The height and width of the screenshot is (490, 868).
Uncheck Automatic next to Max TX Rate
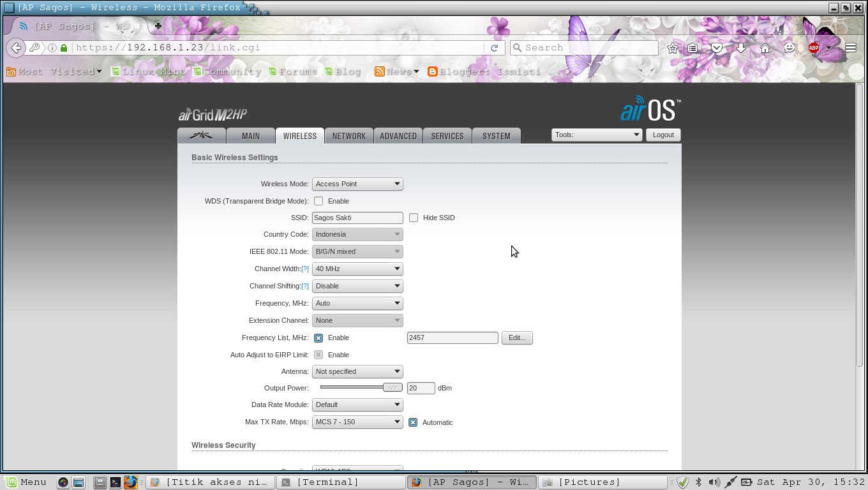[x=413, y=422]
